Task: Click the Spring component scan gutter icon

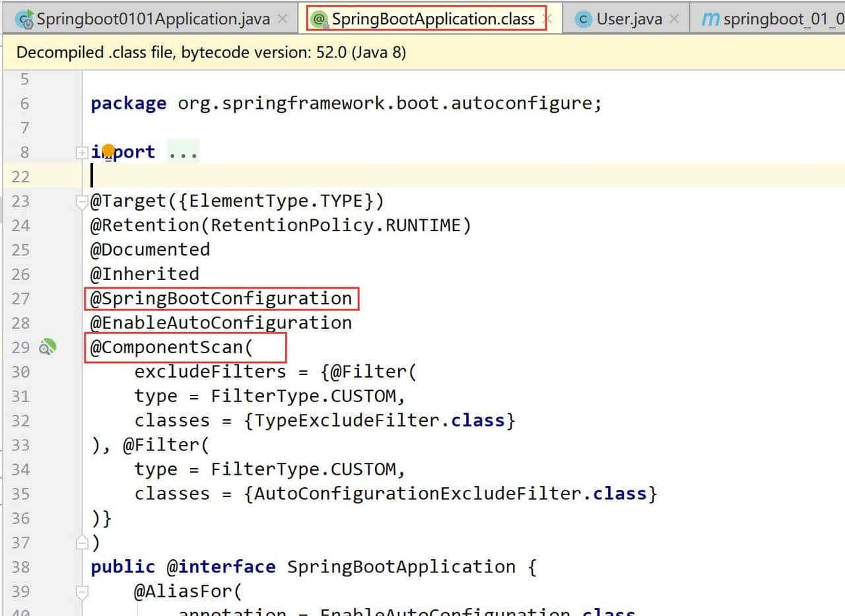Action: tap(47, 347)
